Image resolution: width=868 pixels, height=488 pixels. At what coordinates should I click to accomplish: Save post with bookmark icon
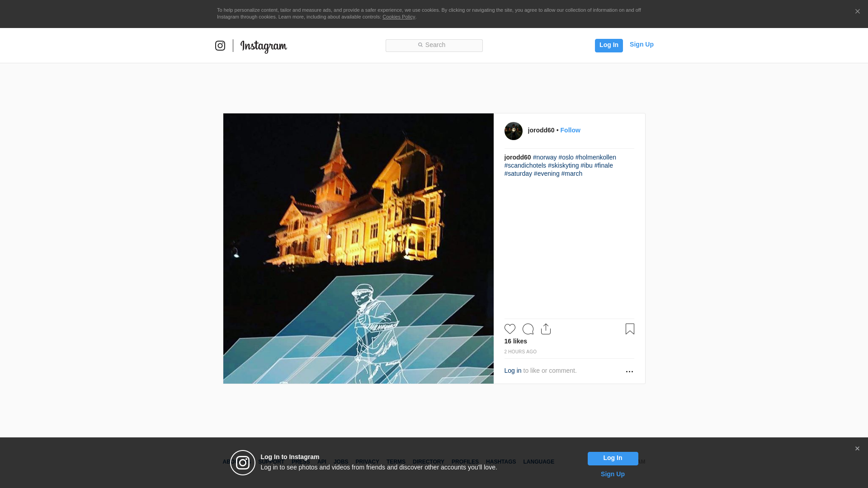(630, 329)
